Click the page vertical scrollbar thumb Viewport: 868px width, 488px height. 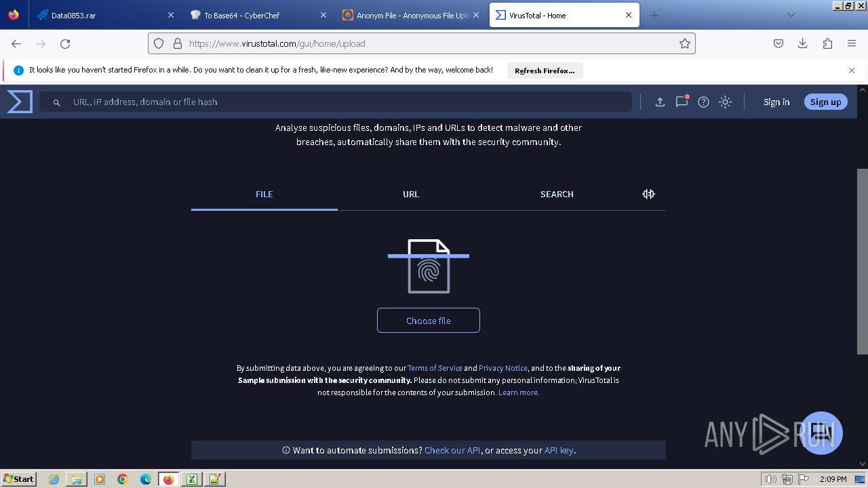(863, 261)
